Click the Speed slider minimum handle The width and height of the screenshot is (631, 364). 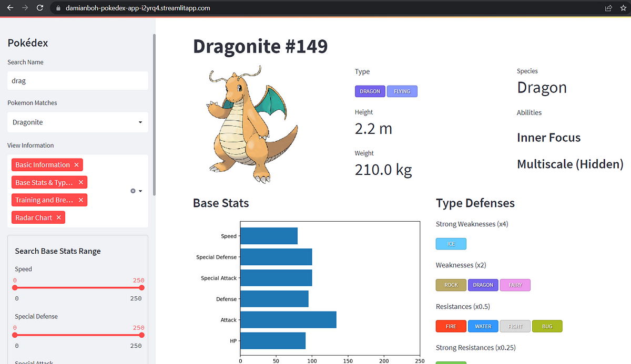(x=15, y=287)
